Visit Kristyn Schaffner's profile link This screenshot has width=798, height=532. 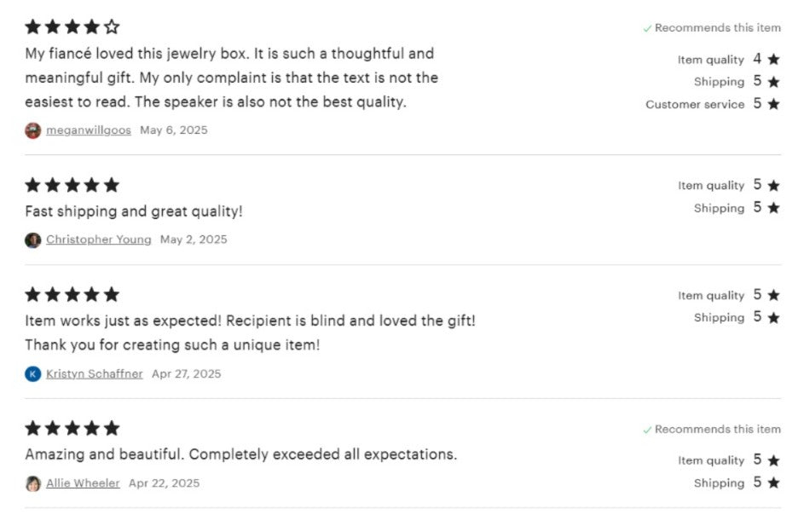[95, 373]
